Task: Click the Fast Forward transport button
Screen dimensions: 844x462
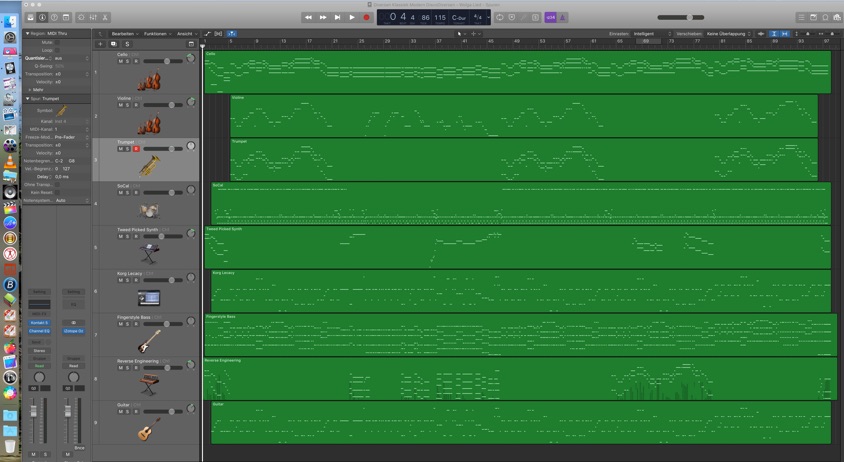Action: point(323,17)
